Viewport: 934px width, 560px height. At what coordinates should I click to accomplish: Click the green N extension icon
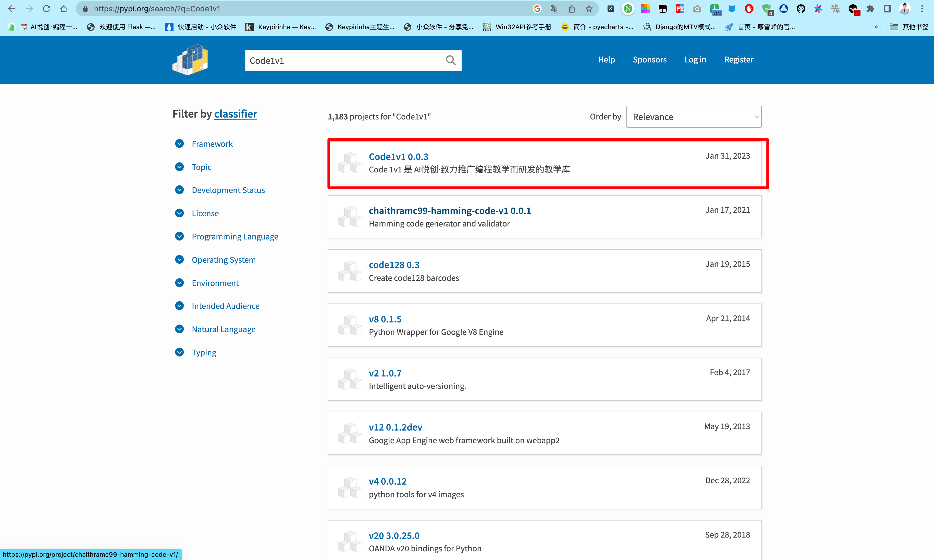point(628,9)
